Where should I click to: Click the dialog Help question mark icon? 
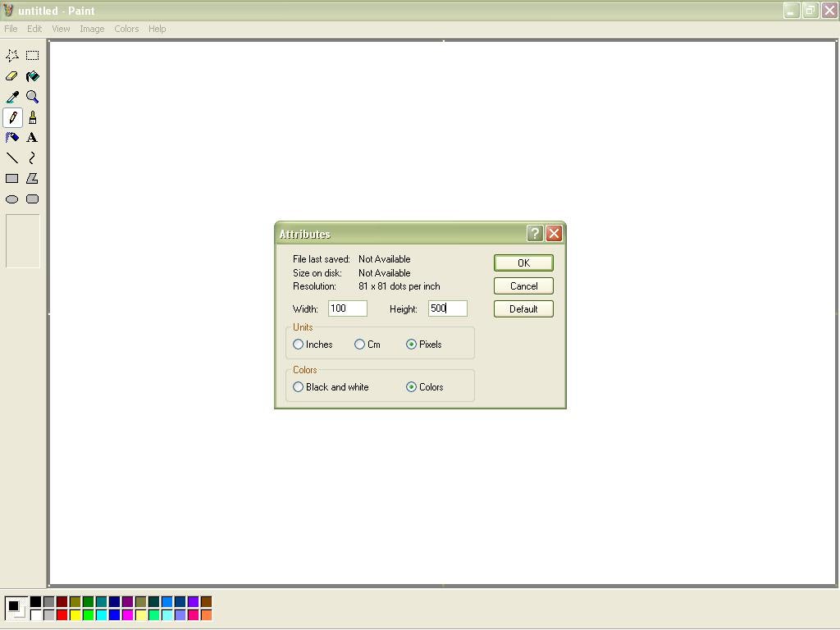point(535,234)
